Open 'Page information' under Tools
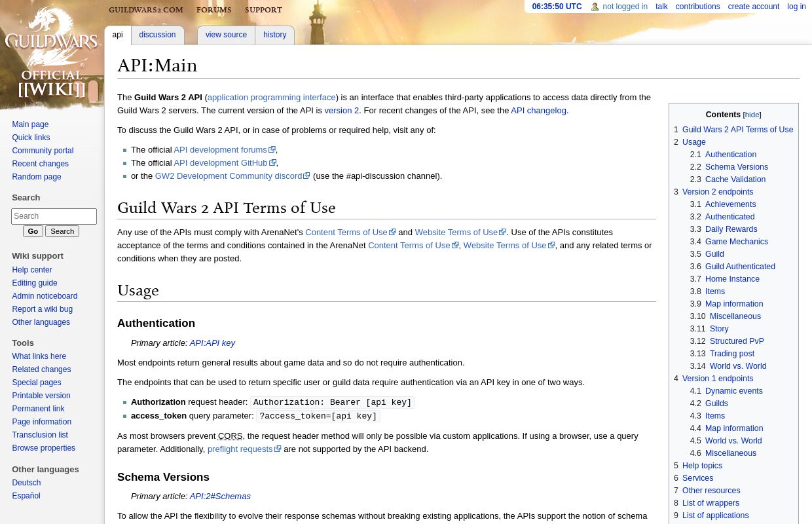 (x=41, y=422)
